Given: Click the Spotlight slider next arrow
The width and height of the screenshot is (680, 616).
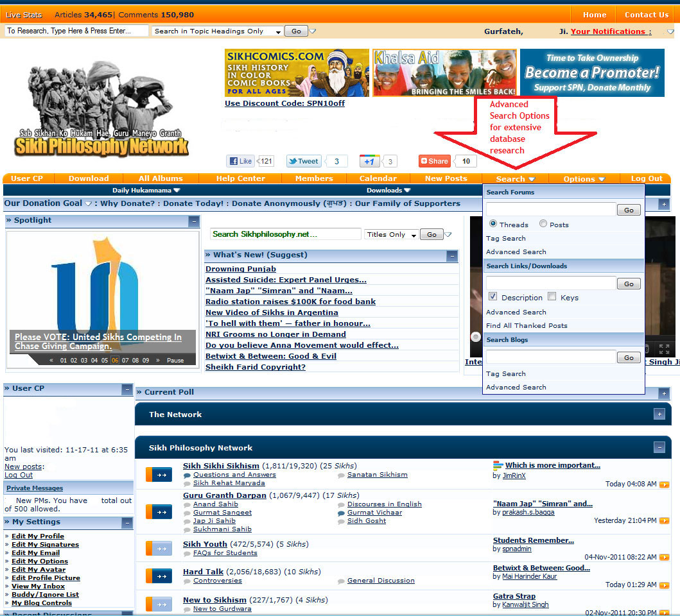Looking at the screenshot, I should (158, 360).
